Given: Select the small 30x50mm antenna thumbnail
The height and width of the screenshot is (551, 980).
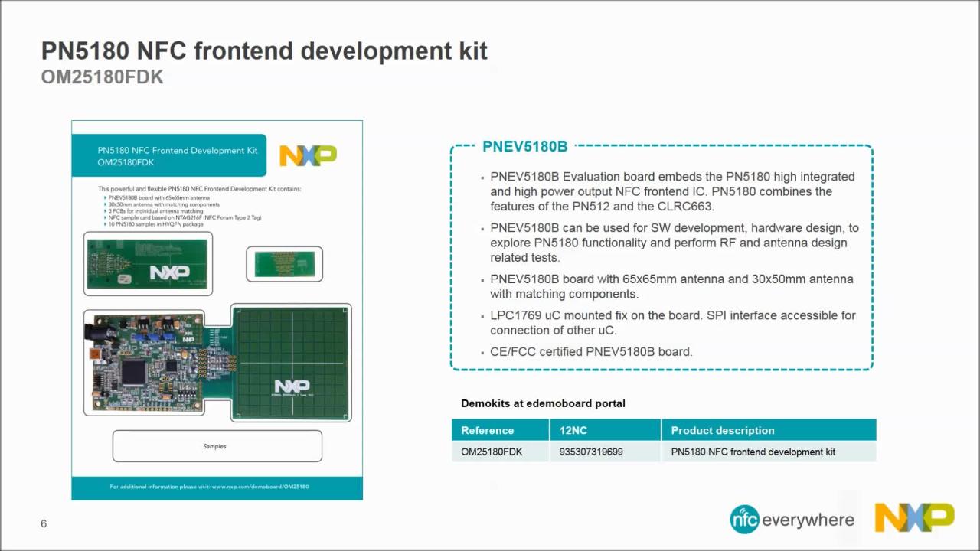Looking at the screenshot, I should click(284, 263).
